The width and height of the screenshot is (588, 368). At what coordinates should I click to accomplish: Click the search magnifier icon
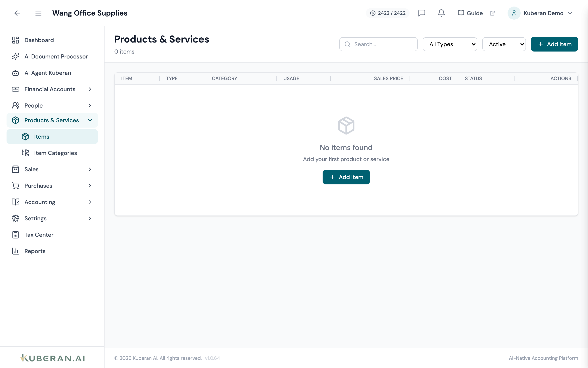(347, 44)
